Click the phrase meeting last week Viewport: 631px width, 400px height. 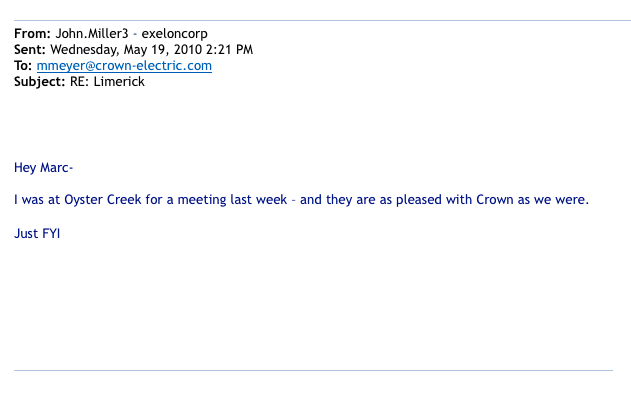click(x=232, y=200)
